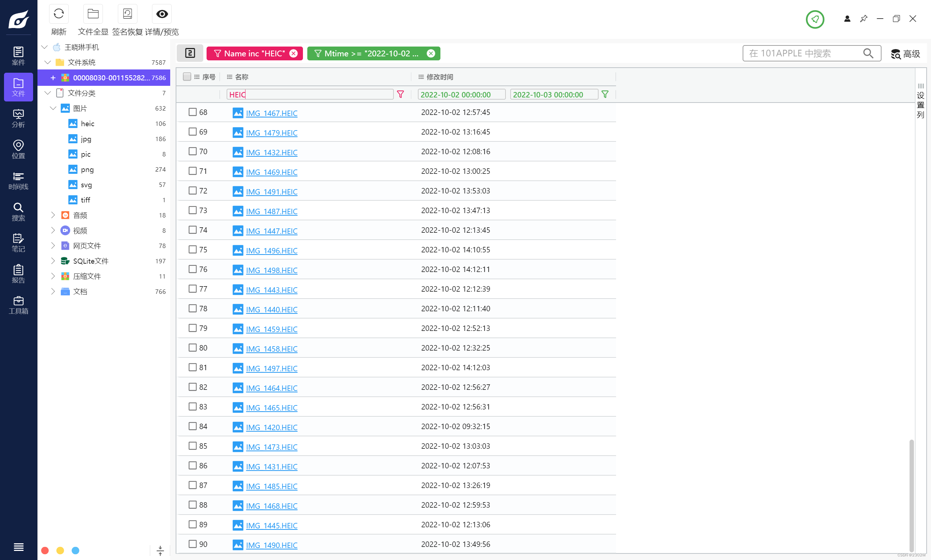Viewport: 931px width, 560px height.
Task: Click the blue color dot at bottom
Action: 76,550
